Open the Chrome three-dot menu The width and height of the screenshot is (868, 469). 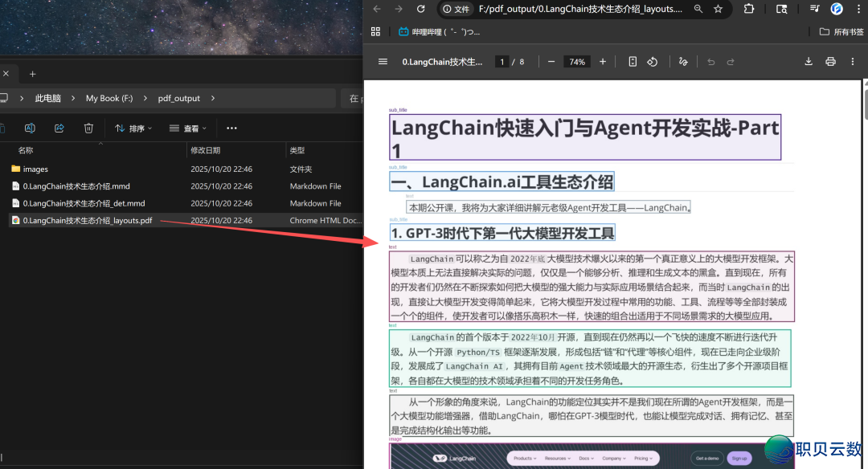(858, 10)
